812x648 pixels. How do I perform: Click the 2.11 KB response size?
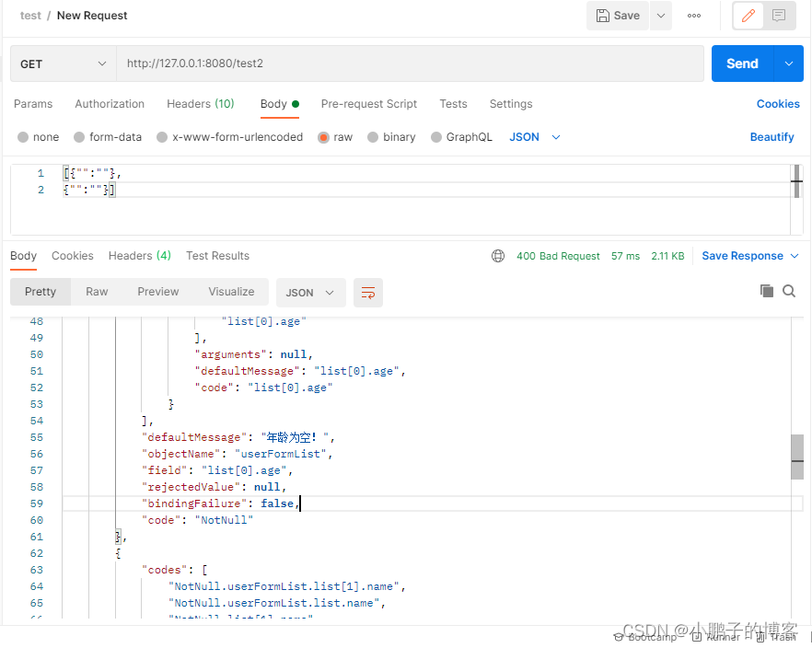667,256
